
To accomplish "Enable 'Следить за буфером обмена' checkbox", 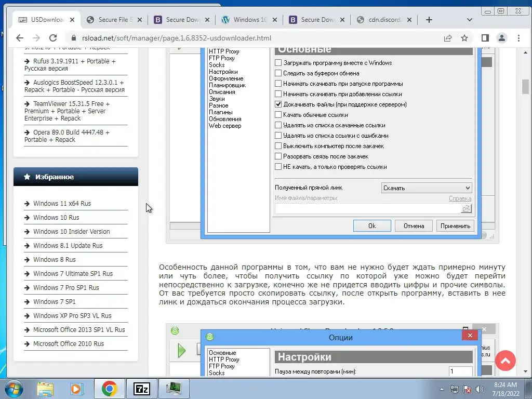I will coord(278,73).
